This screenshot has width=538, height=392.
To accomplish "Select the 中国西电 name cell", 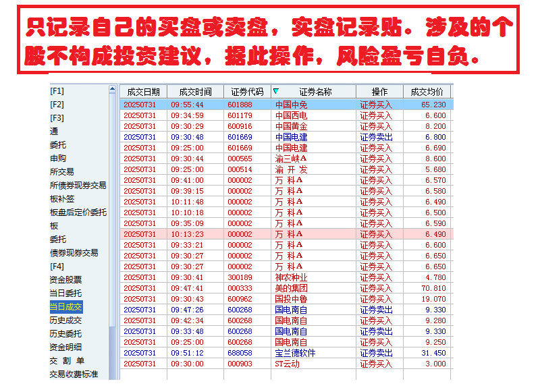I will [x=292, y=115].
